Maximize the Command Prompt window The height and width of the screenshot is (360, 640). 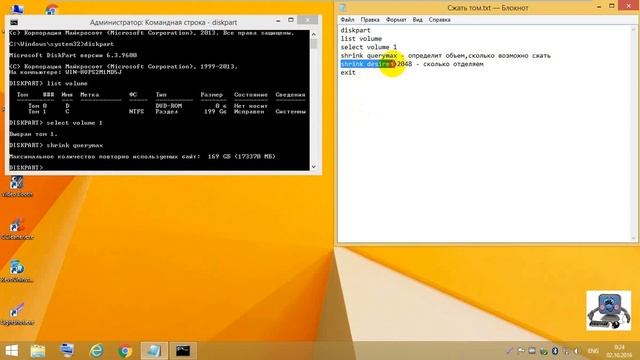pos(291,20)
